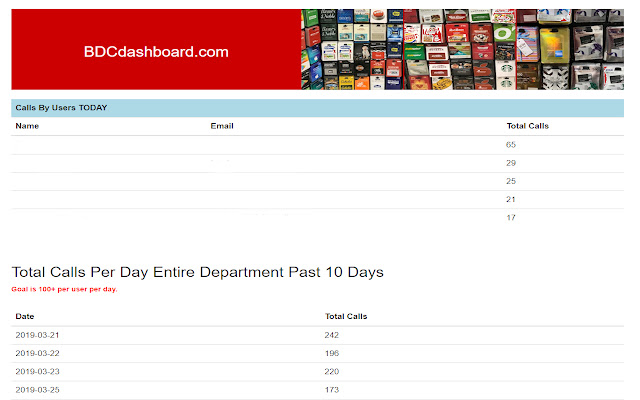Click the Name column header

click(x=27, y=126)
